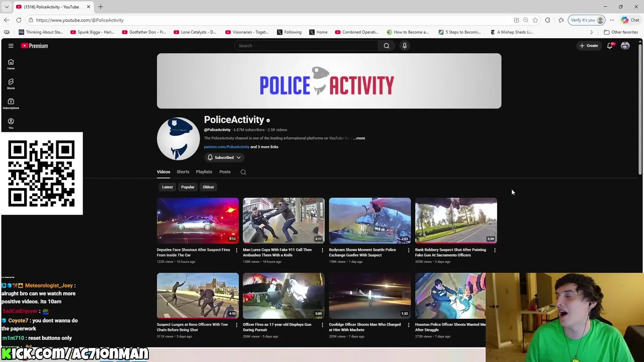Open Copilot Chat in the browser
Screen dimensions: 644x362
(630, 20)
